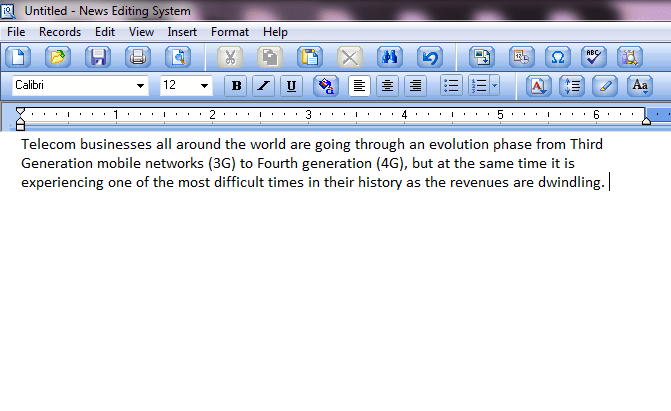The width and height of the screenshot is (671, 411).
Task: Click the New document icon
Action: click(x=18, y=57)
